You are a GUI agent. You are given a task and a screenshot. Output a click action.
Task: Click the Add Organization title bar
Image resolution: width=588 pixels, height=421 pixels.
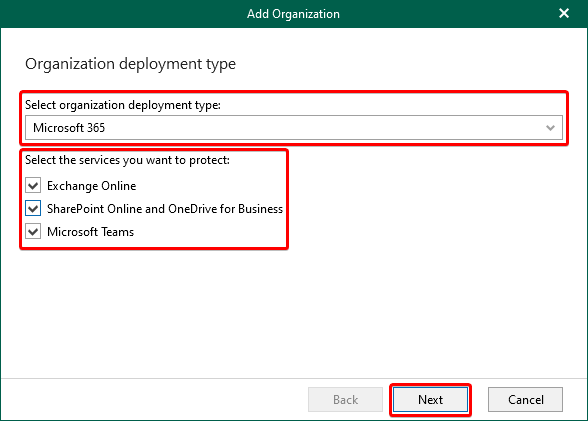click(293, 14)
